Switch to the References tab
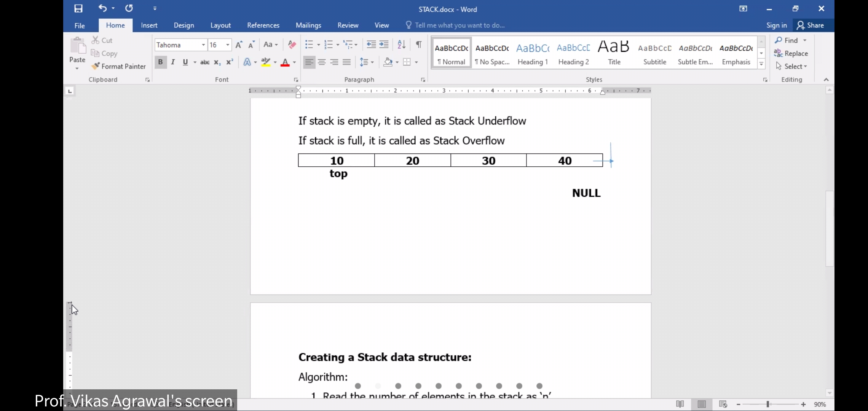Screen dimensions: 868x411 (x=263, y=25)
